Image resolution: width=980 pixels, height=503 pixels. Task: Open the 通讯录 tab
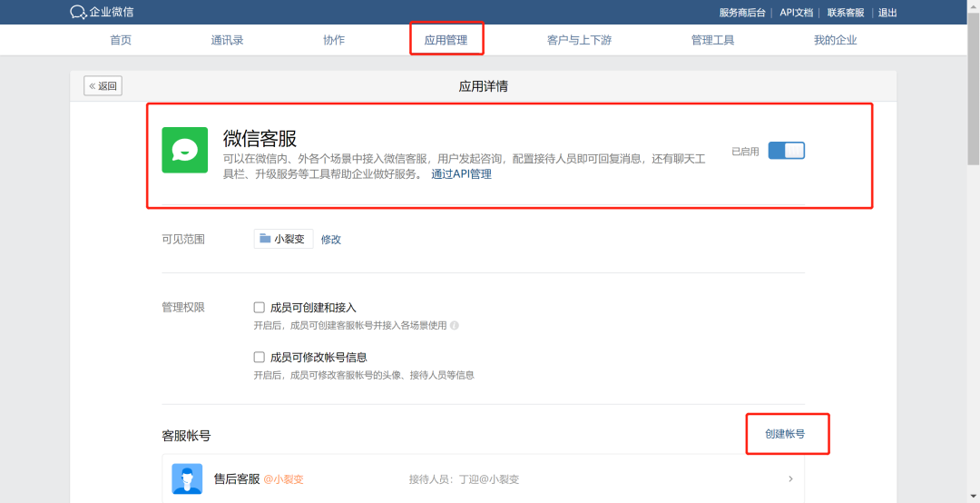point(227,40)
